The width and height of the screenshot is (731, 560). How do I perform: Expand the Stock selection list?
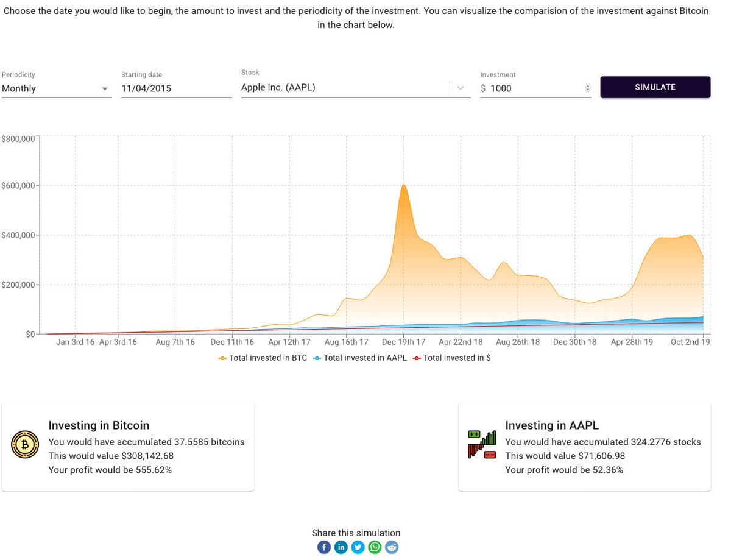click(460, 87)
